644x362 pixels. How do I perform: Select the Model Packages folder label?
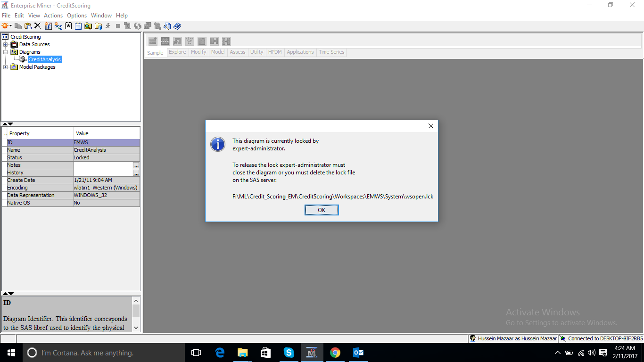click(x=37, y=67)
